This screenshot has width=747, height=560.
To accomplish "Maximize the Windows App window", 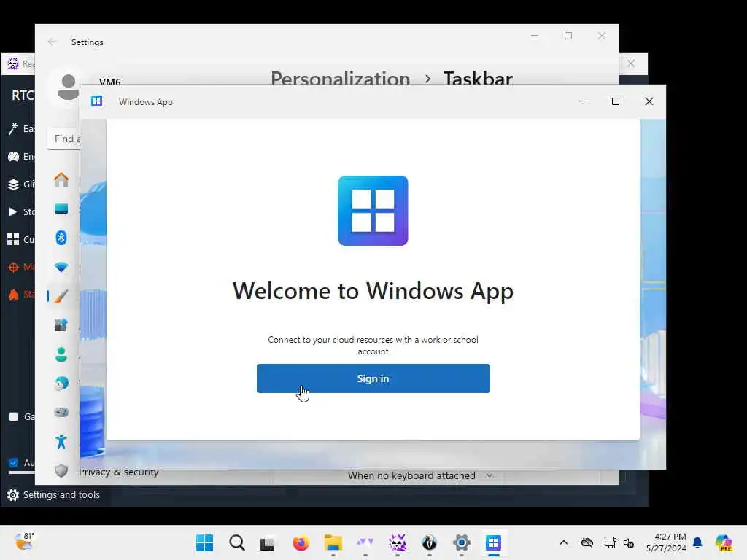I will (x=616, y=101).
